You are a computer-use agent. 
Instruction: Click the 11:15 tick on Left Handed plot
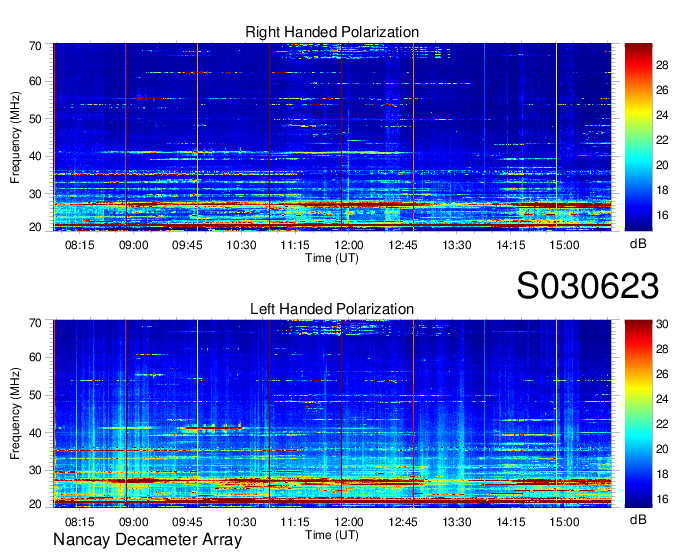pos(295,522)
